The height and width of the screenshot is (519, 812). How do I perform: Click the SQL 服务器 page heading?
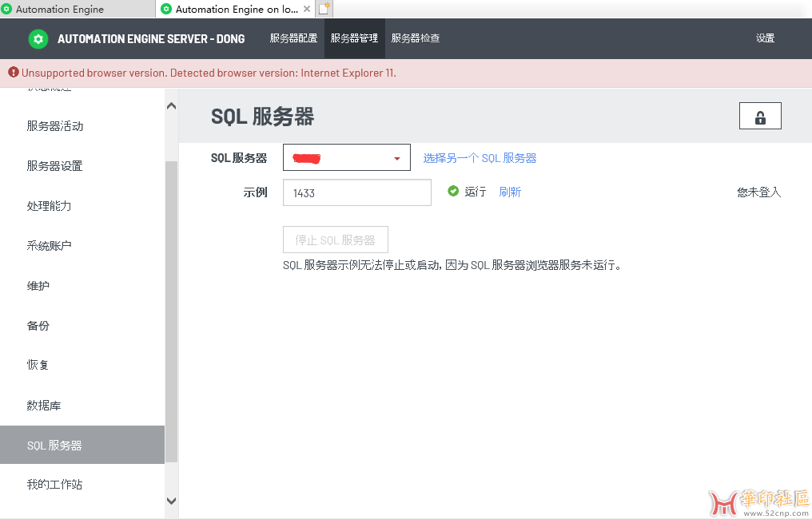point(263,117)
